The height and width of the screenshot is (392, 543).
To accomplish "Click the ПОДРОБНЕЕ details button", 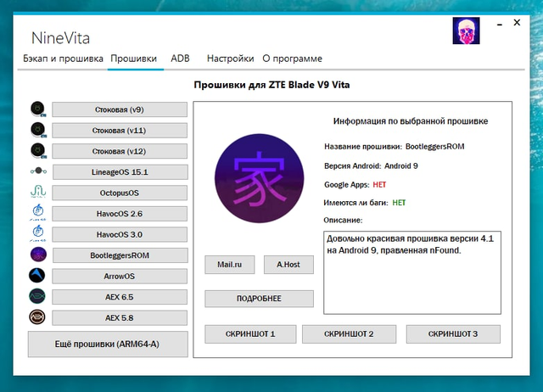I will 259,299.
